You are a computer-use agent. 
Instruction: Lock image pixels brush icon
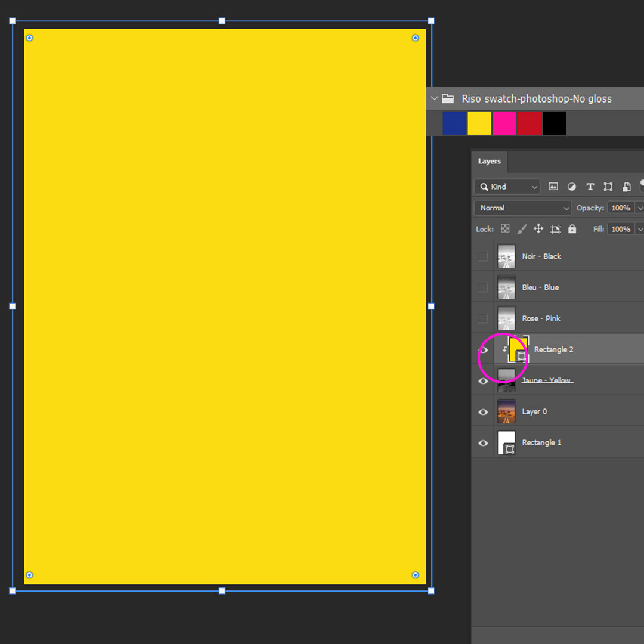tap(522, 229)
